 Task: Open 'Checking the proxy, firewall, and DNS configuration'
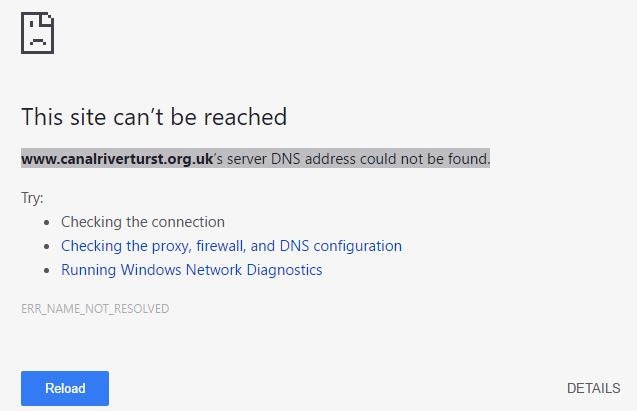pos(231,246)
